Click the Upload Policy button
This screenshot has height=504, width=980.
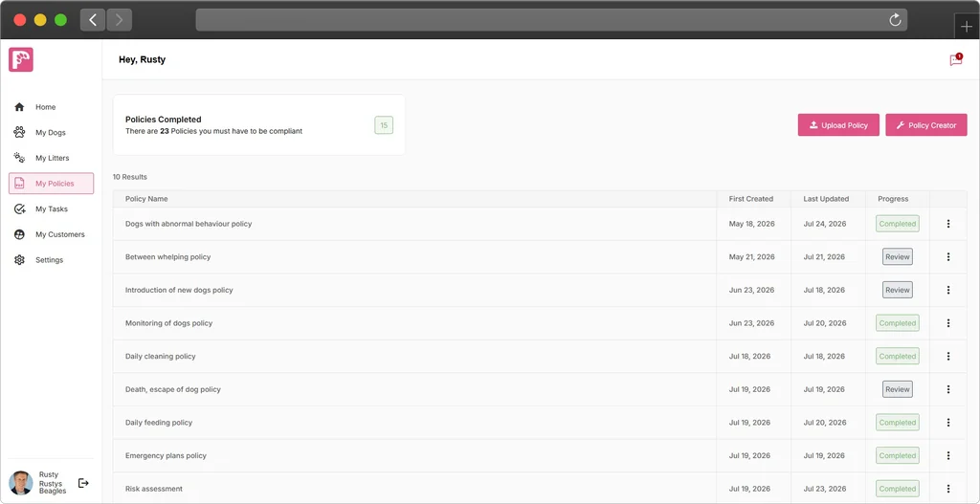pyautogui.click(x=838, y=125)
